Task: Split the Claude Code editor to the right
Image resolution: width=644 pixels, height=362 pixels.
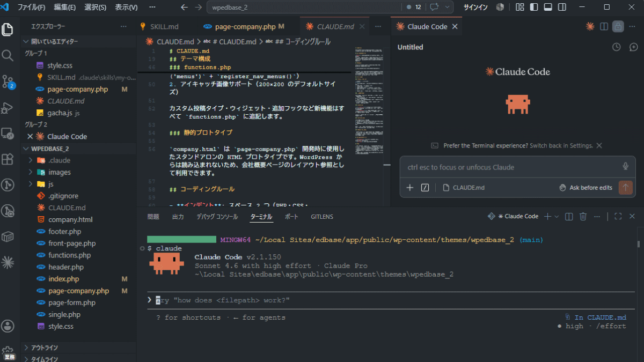Action: coord(604,26)
